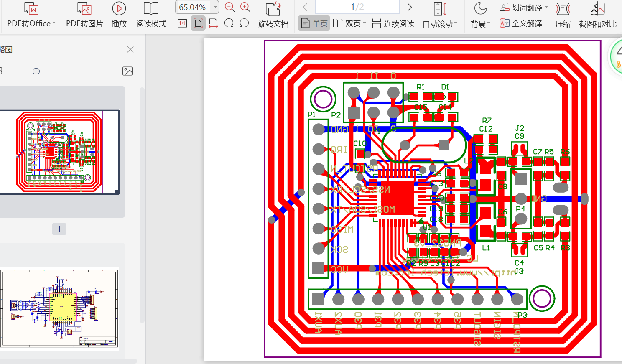This screenshot has height=364, width=622.
Task: Open 阅读模式 reading mode
Action: pos(151,15)
